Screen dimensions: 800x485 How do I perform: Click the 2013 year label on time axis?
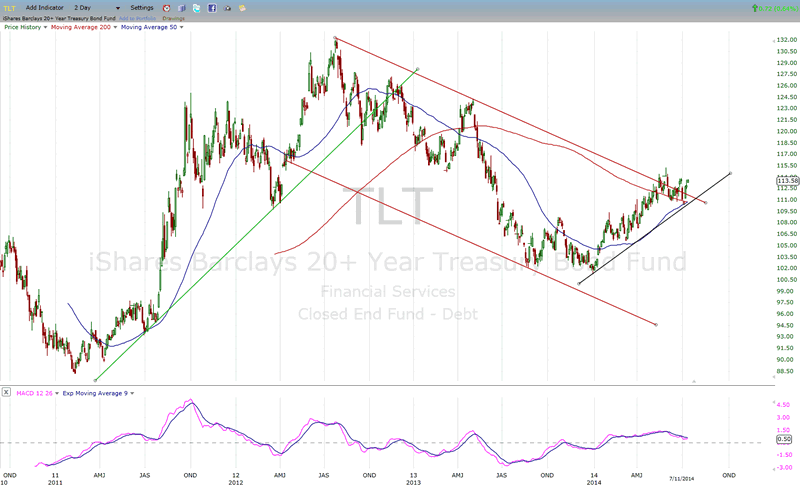[x=413, y=482]
